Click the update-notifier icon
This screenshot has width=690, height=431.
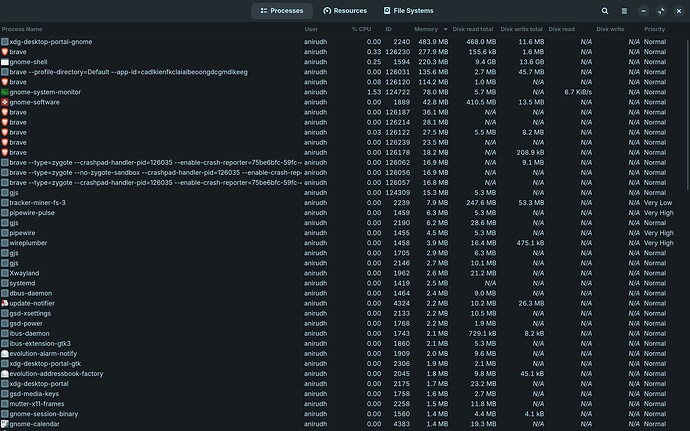click(5, 303)
